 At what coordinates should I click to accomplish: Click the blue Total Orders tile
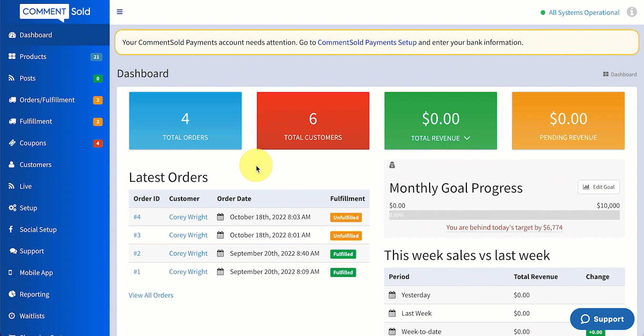(185, 121)
